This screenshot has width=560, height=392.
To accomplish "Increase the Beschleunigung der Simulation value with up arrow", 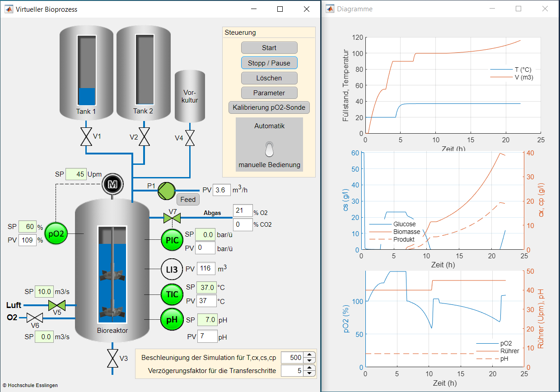I will (309, 355).
